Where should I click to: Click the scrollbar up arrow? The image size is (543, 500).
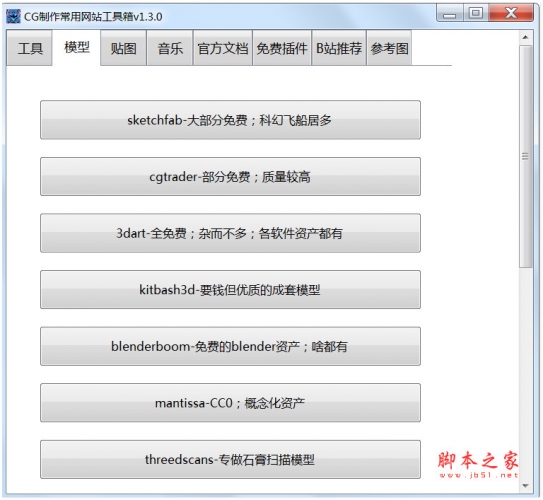coord(525,37)
